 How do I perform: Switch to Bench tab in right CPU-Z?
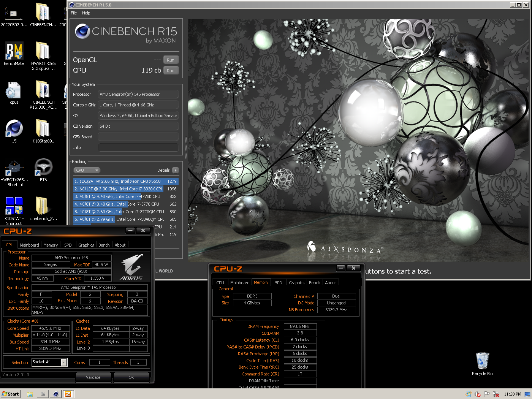(315, 283)
